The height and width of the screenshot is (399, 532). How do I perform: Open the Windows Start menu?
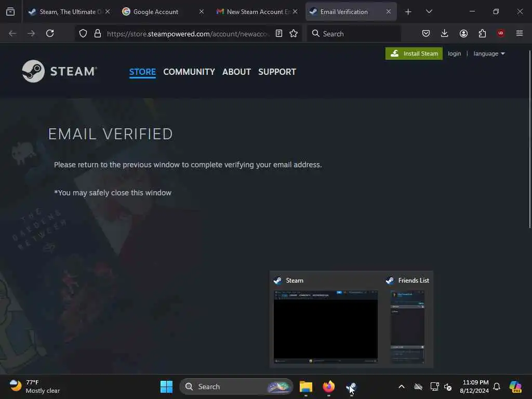click(166, 387)
